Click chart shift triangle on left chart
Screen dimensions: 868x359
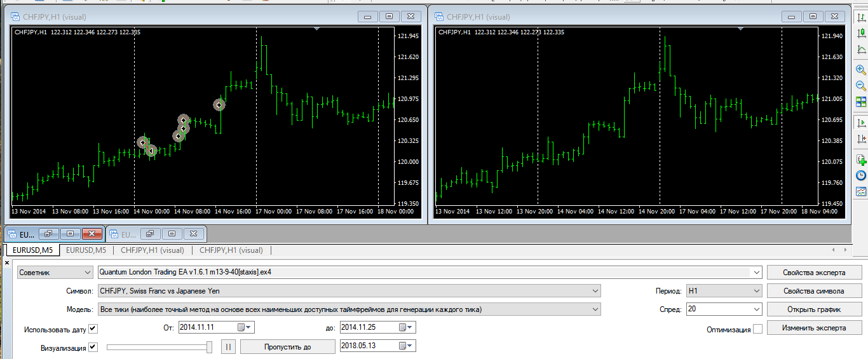point(317,29)
